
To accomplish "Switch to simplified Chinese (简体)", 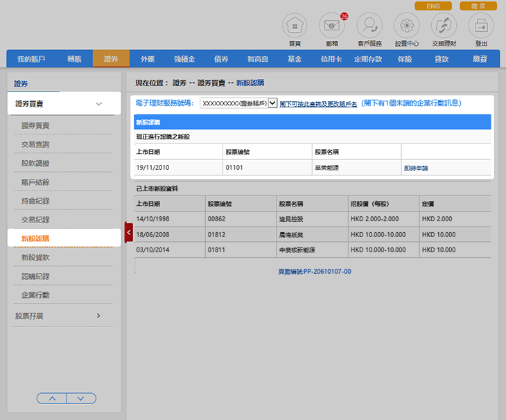I will (x=478, y=6).
